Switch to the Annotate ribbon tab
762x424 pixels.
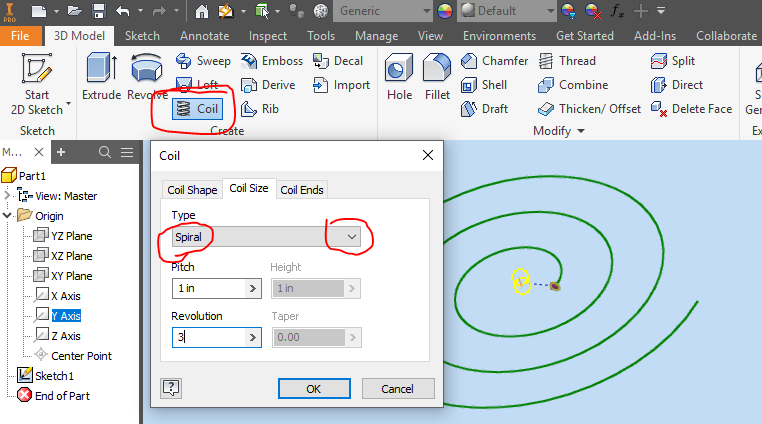[x=205, y=36]
